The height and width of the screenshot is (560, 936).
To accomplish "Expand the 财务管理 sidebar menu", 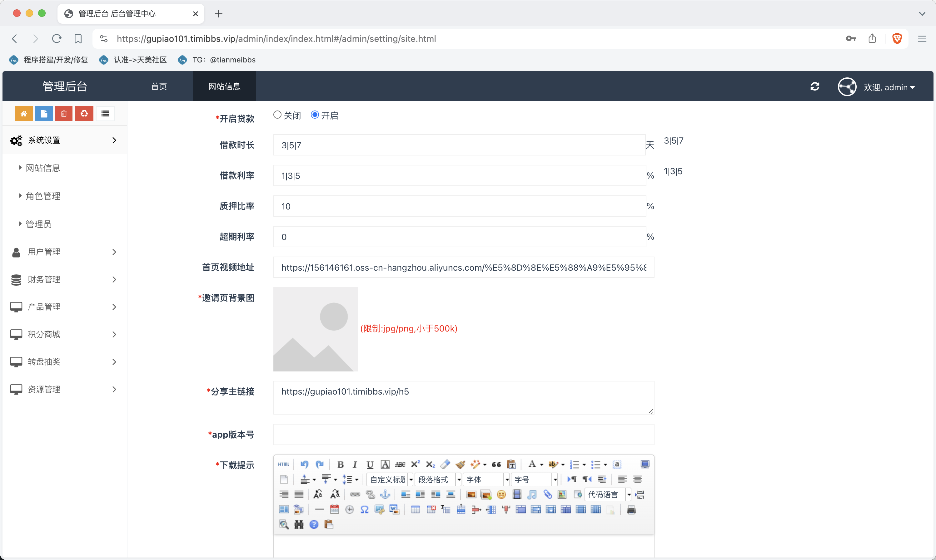I will coord(65,280).
